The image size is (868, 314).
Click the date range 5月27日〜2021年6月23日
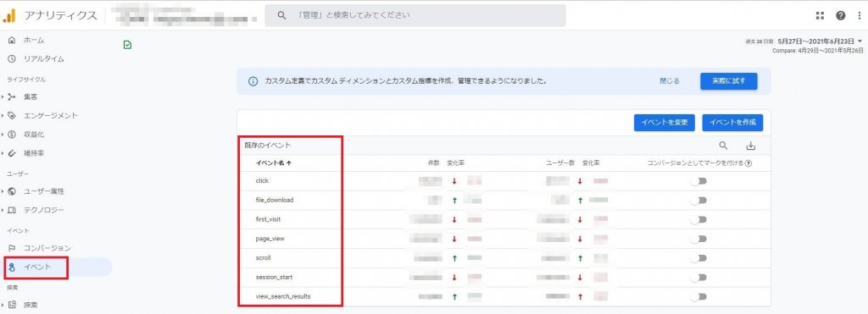pyautogui.click(x=815, y=41)
